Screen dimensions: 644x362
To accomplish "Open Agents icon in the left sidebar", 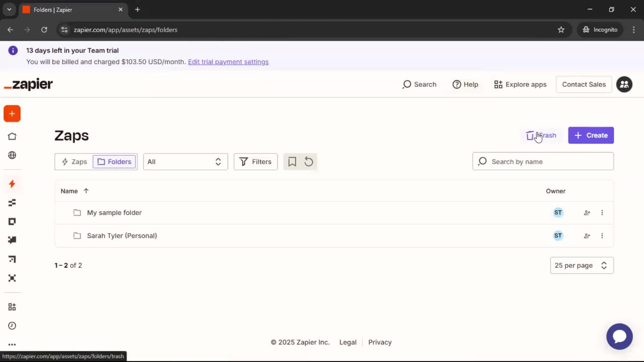I will [x=12, y=278].
